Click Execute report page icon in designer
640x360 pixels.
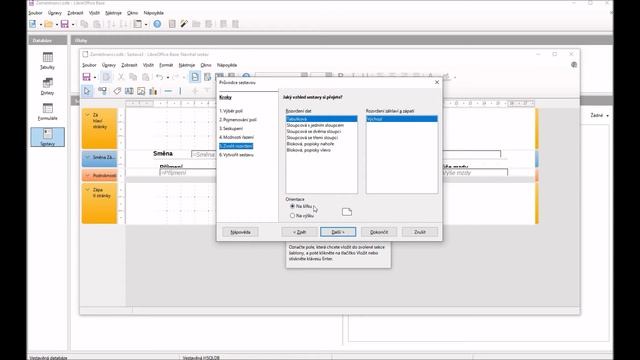[x=195, y=77]
